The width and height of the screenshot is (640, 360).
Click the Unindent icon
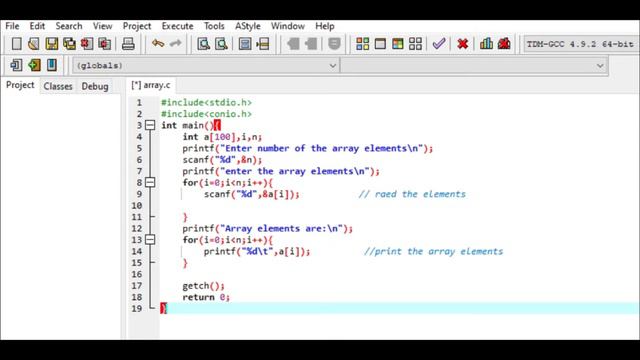coord(311,44)
